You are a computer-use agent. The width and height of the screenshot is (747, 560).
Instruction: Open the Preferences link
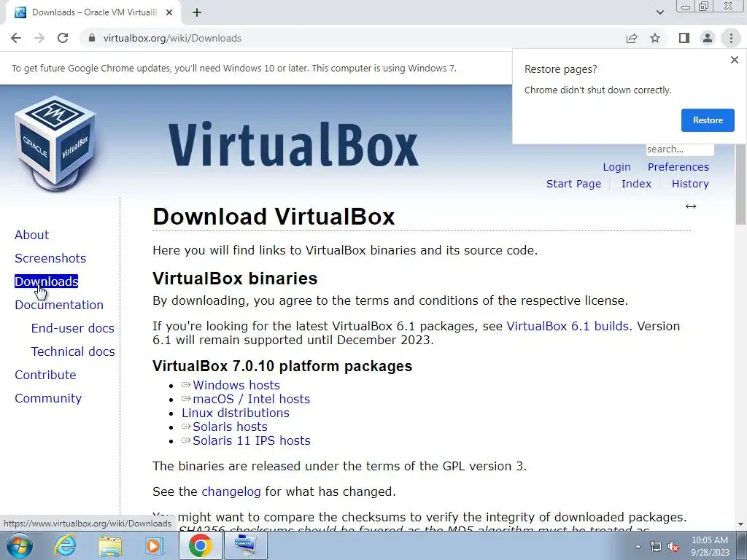click(678, 167)
